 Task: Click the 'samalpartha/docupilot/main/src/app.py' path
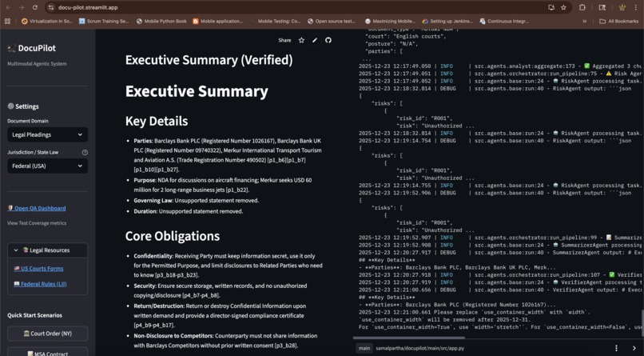coord(419,348)
